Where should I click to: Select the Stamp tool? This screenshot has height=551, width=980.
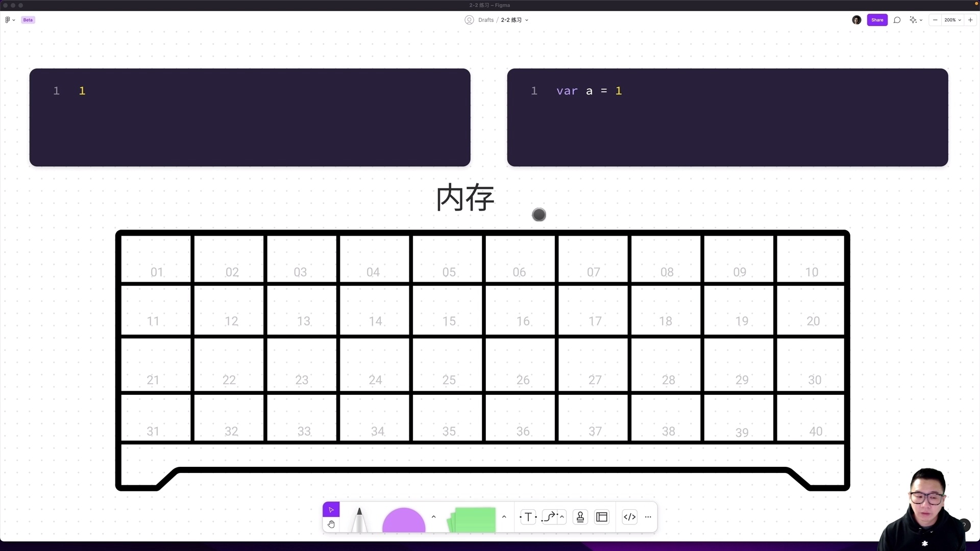point(580,517)
